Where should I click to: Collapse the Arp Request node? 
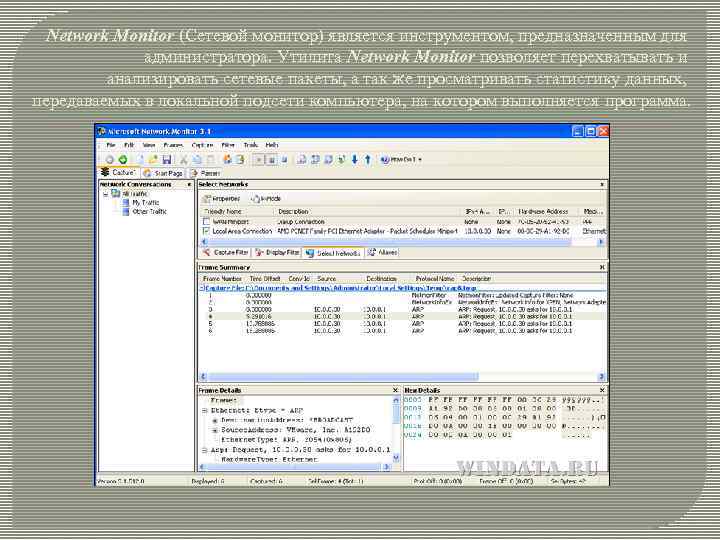click(205, 450)
